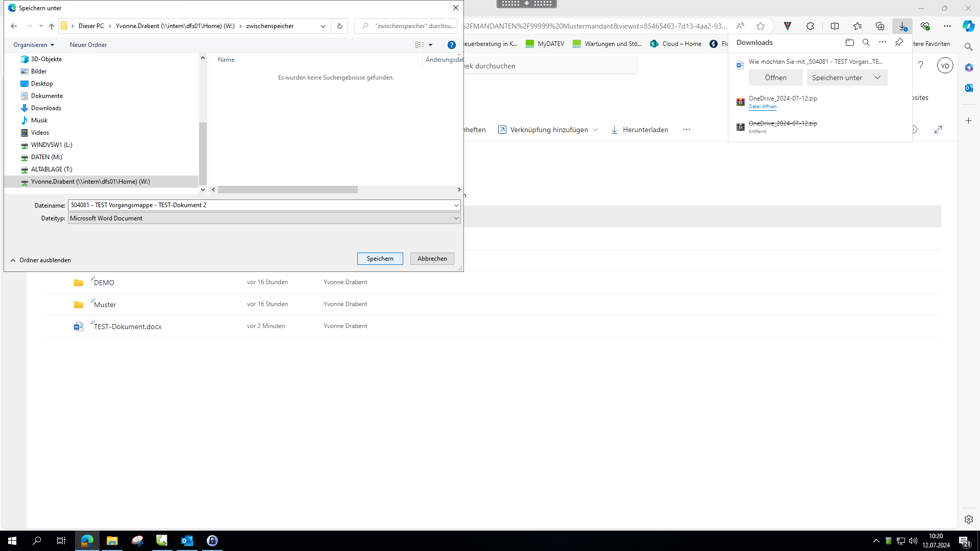Open Outlook from the taskbar

pos(187,541)
